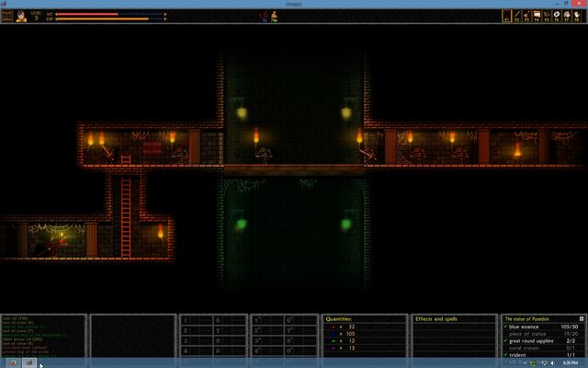This screenshot has width=588, height=368.
Task: Select the F8 glove slot
Action: [577, 16]
